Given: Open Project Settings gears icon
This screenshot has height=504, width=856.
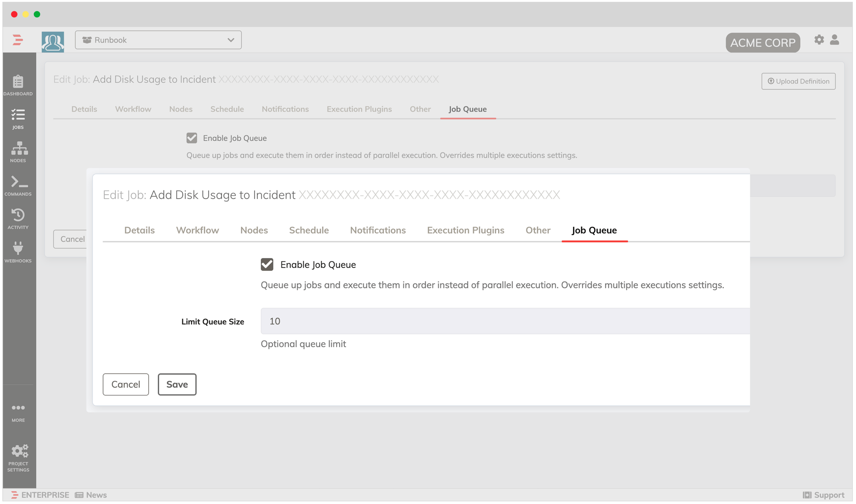Looking at the screenshot, I should tap(19, 457).
